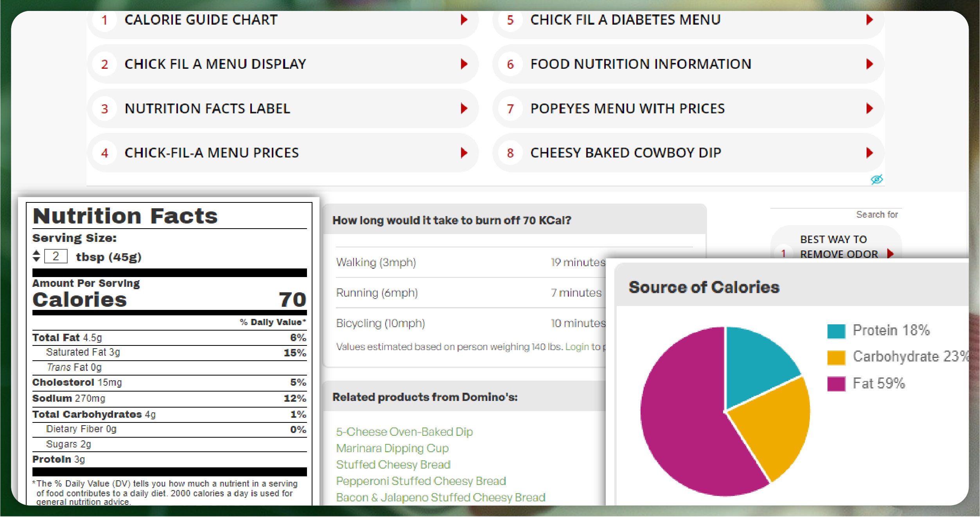Click the Login link under burn-off estimates
Image resolution: width=980 pixels, height=517 pixels.
pos(577,347)
